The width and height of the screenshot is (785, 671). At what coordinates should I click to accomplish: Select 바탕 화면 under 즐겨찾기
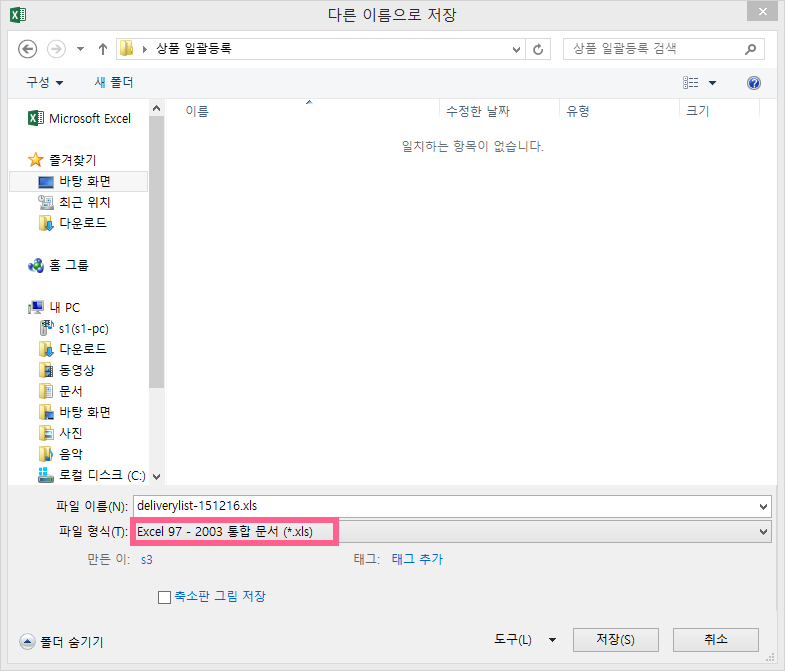[79, 181]
